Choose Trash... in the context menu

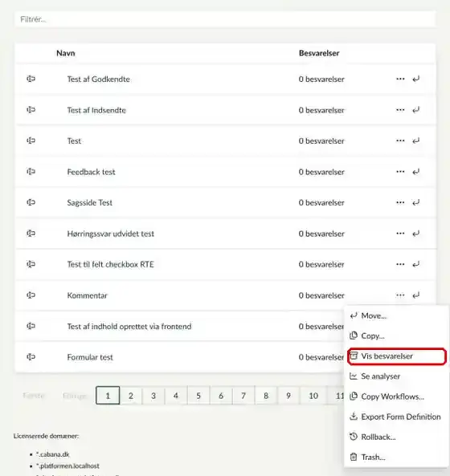pyautogui.click(x=396, y=458)
